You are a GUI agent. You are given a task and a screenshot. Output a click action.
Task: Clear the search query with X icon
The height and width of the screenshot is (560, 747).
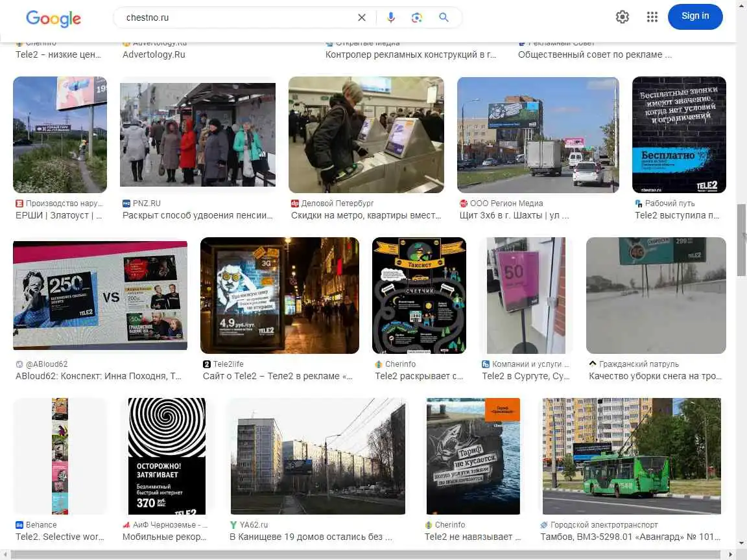click(x=362, y=17)
